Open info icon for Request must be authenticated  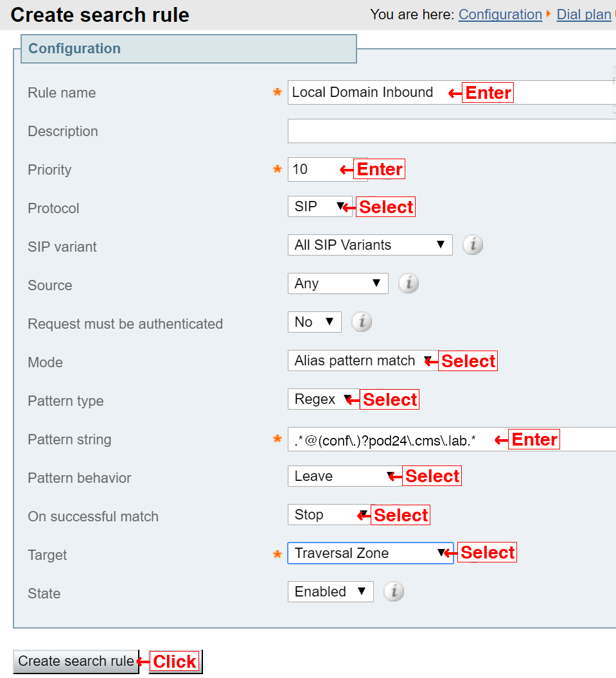[362, 322]
